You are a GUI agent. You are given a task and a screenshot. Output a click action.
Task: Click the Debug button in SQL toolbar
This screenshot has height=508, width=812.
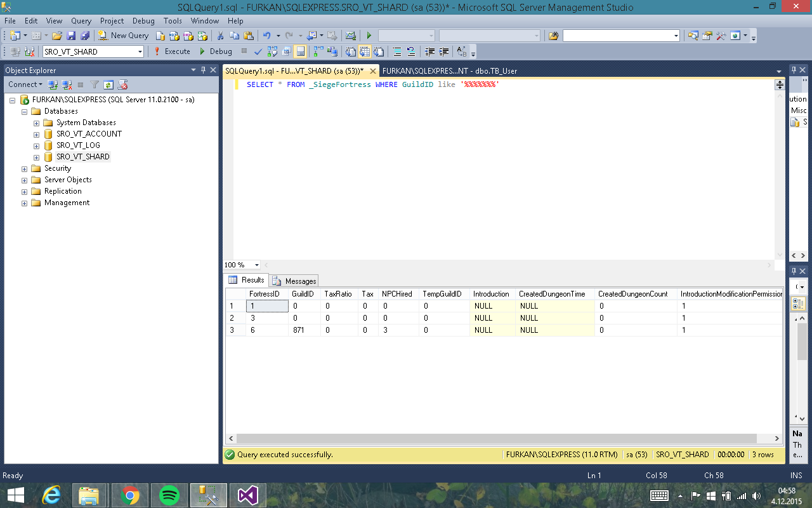click(216, 51)
